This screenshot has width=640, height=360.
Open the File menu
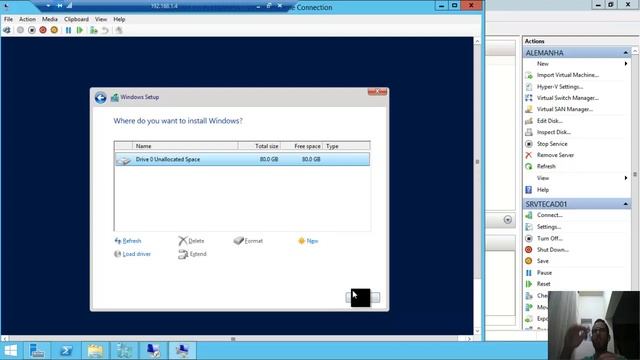pos(8,19)
